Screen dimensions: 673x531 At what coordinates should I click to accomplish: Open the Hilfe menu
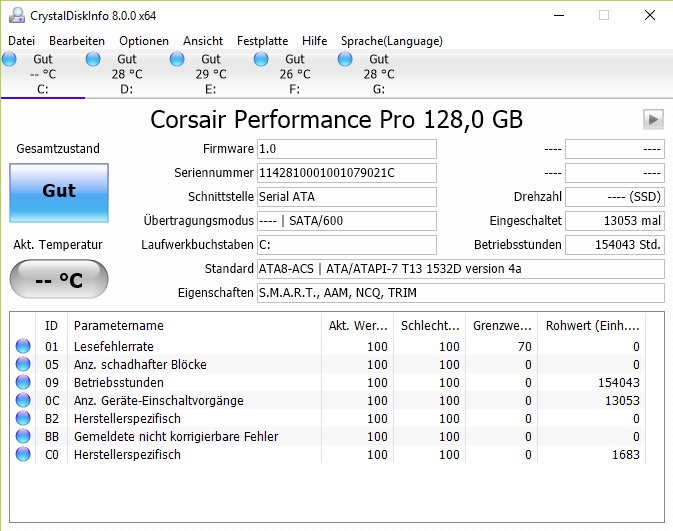coord(314,41)
